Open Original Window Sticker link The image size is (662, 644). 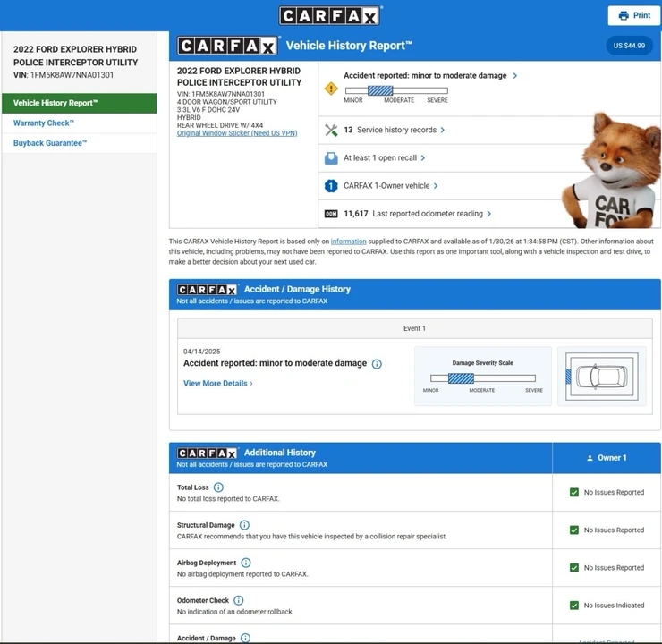[x=237, y=133]
